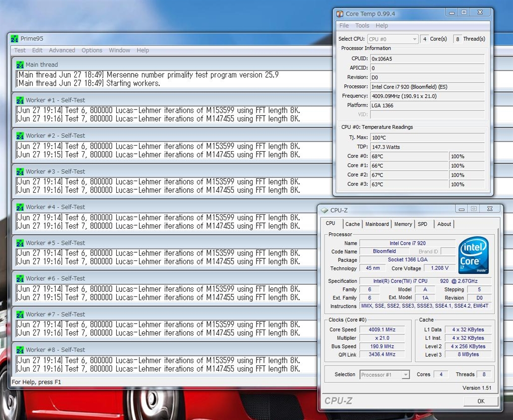Switch to the SPD tab in CPU-Z

pyautogui.click(x=423, y=224)
